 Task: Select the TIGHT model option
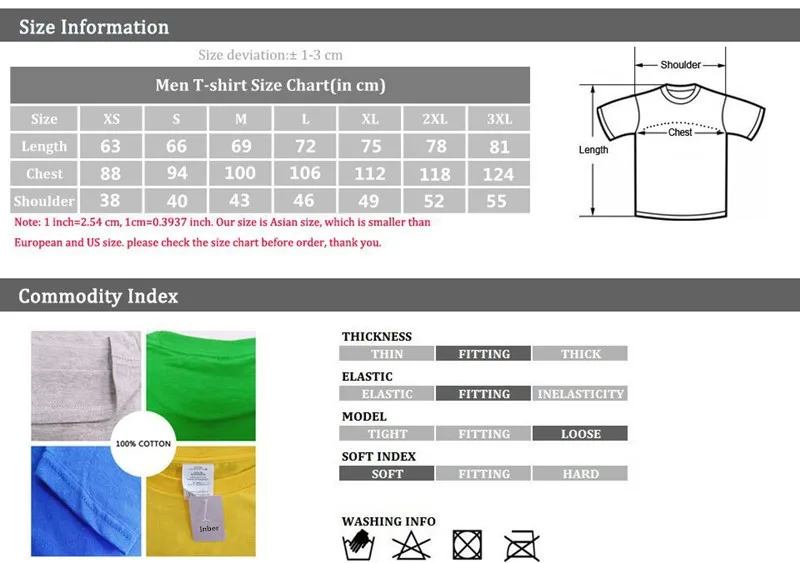tap(386, 433)
